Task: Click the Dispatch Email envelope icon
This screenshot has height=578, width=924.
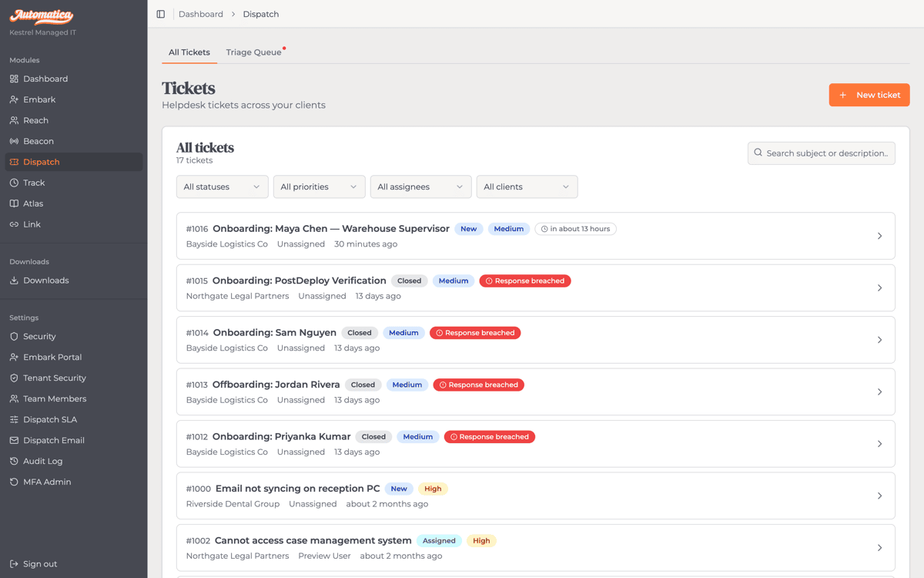Action: [x=14, y=441]
